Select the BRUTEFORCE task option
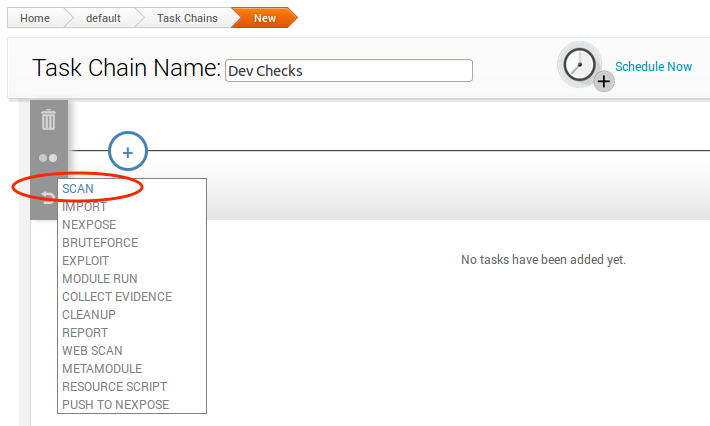Viewport: 710px width, 426px height. point(100,243)
